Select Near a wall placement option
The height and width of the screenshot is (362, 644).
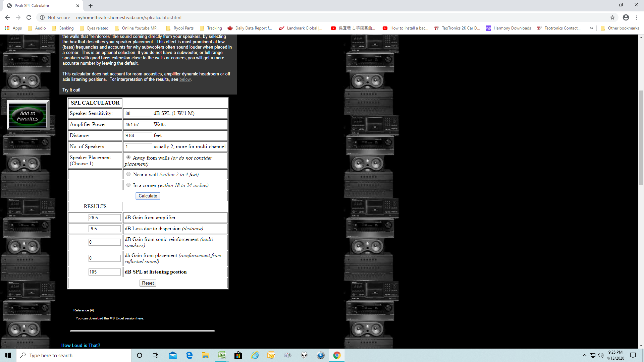128,174
